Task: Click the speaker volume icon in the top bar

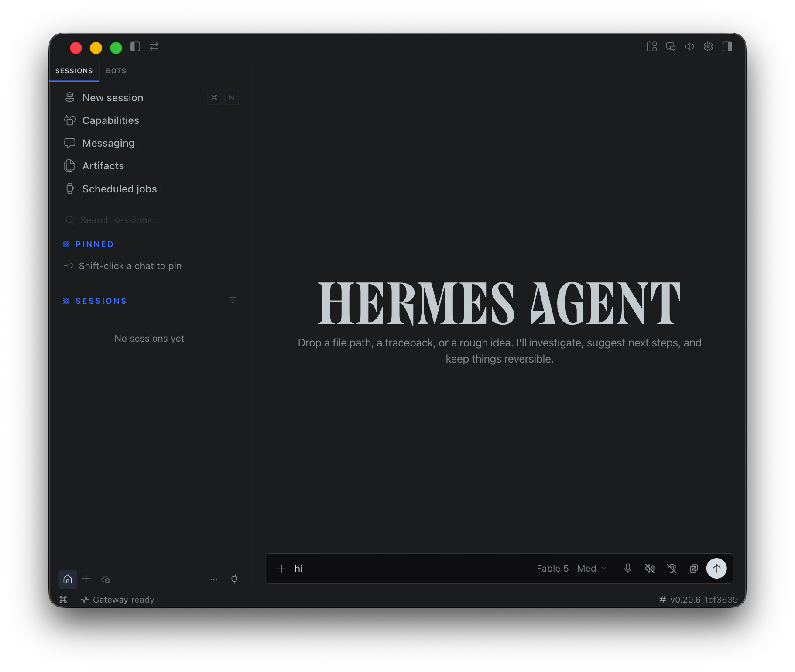Action: 689,47
